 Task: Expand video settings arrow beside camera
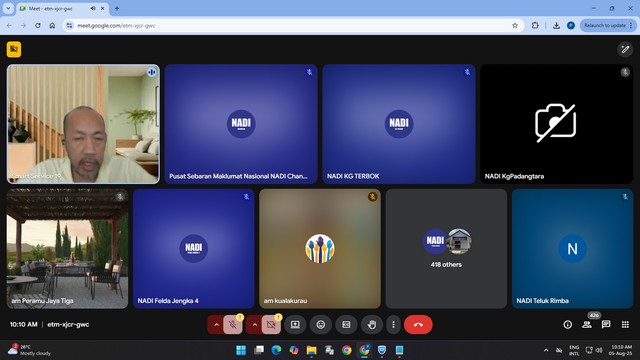pyautogui.click(x=255, y=325)
